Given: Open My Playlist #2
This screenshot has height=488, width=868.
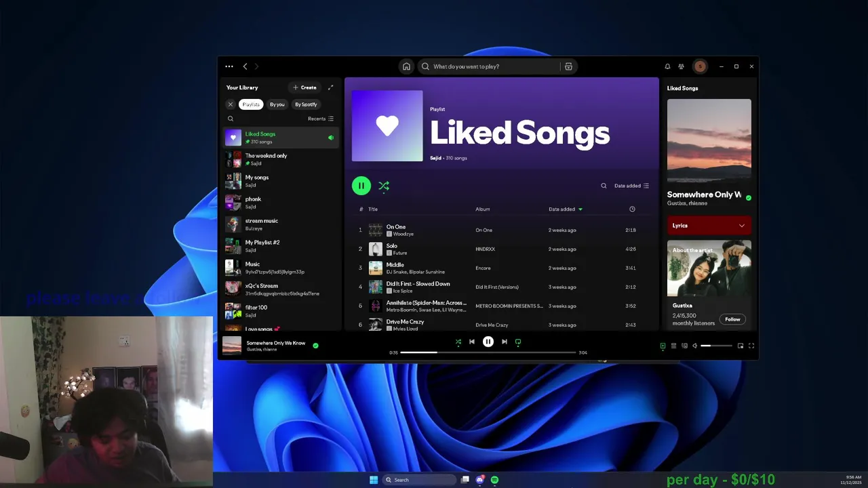Looking at the screenshot, I should tap(281, 246).
